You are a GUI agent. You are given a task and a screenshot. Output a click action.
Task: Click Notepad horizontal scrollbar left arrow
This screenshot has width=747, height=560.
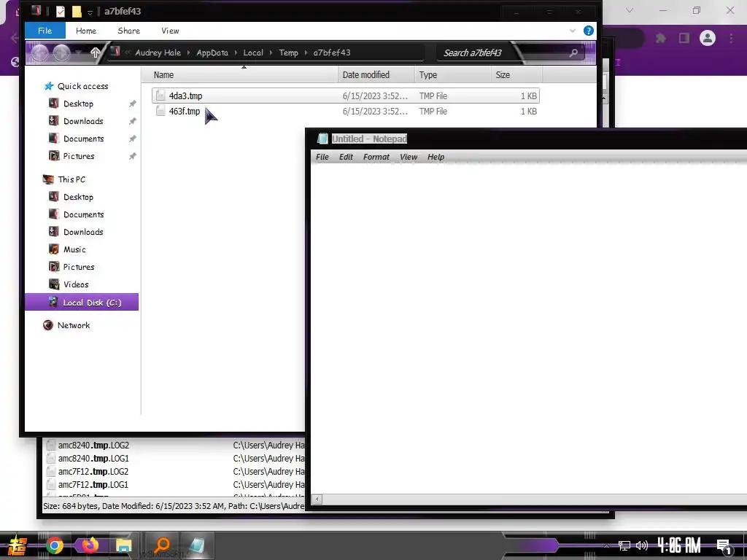point(317,499)
